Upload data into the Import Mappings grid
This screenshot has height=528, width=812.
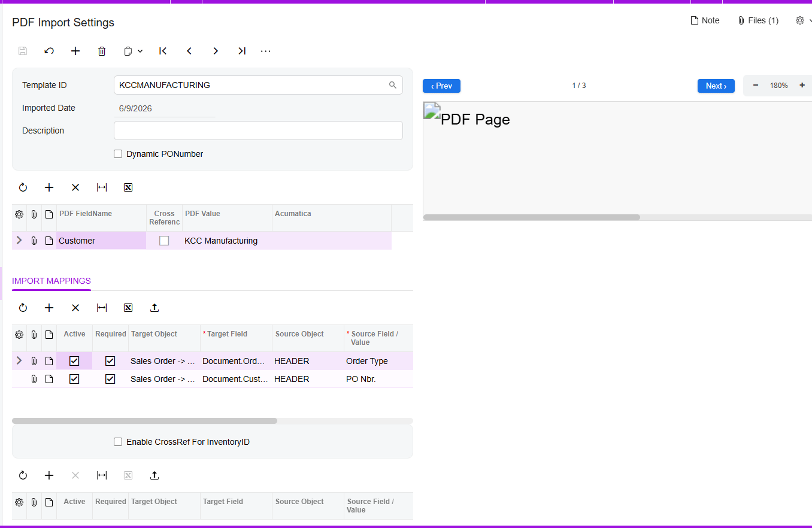click(154, 308)
